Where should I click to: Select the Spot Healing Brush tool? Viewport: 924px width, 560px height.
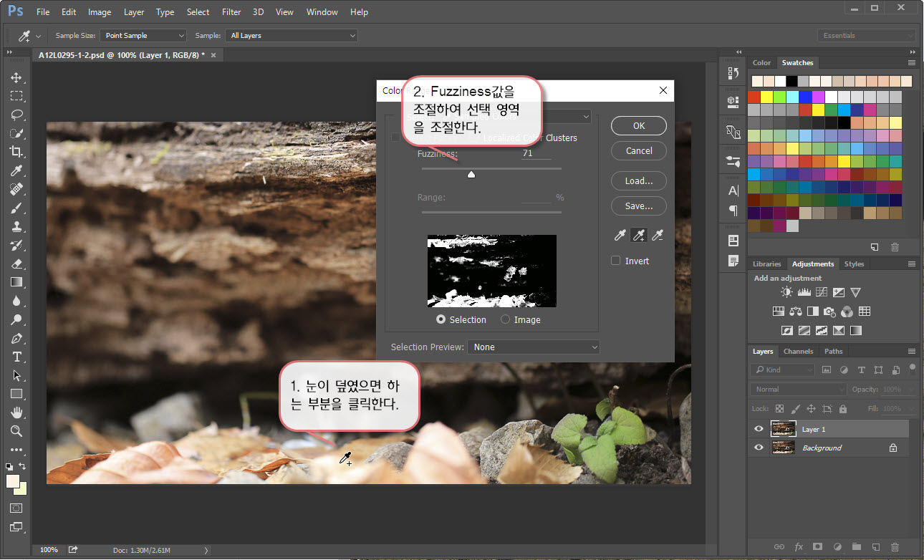16,189
